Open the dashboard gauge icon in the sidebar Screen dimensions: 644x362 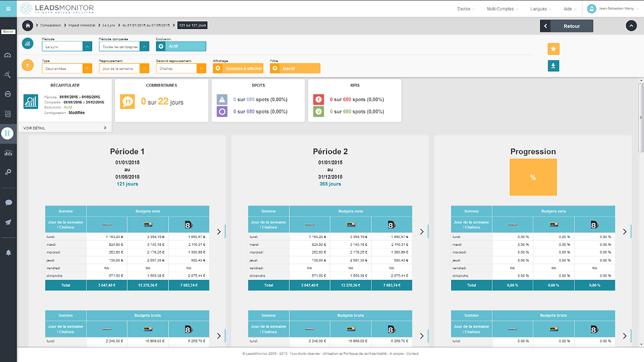pos(8,56)
